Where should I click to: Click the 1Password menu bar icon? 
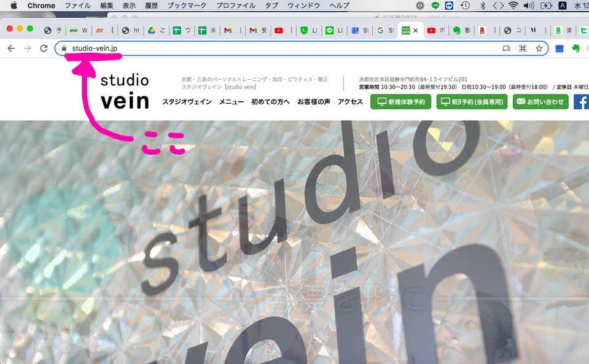point(420,6)
